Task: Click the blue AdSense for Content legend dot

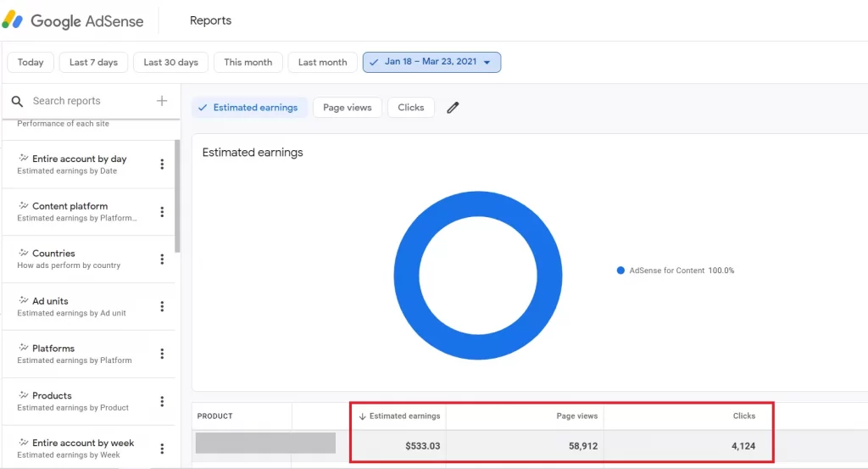Action: pos(620,271)
